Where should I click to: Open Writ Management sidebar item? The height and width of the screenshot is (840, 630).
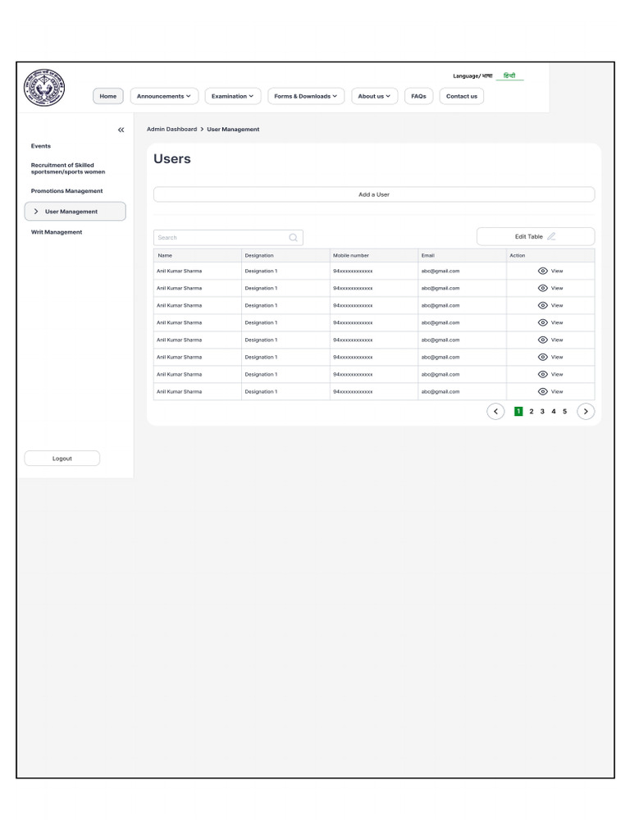pos(57,232)
